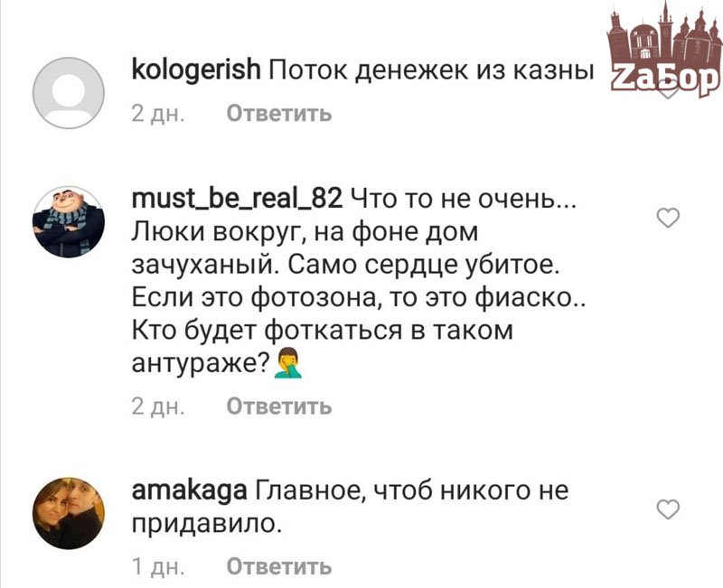
Task: Reply to kologerish via Ответить
Action: click(279, 114)
